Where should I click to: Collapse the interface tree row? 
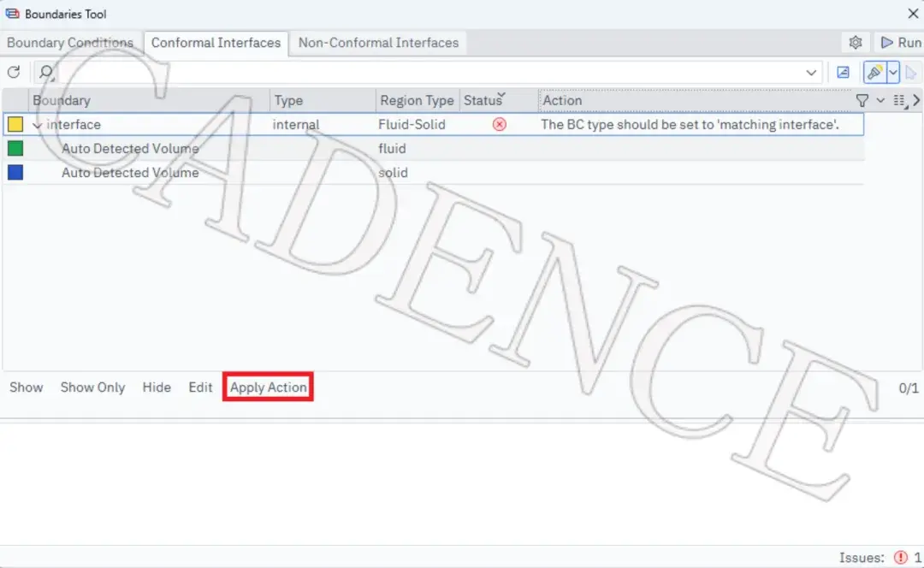[37, 125]
